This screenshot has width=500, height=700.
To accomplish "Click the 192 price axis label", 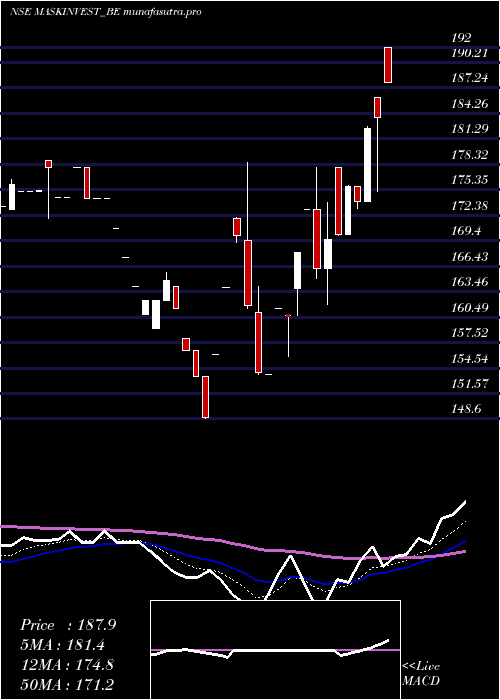I will pyautogui.click(x=461, y=38).
